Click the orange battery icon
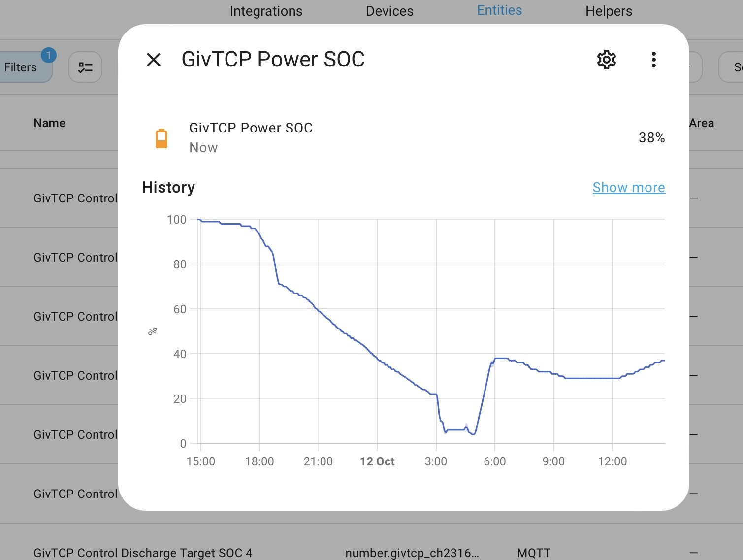Screen dimensions: 743x560 pyautogui.click(x=162, y=138)
